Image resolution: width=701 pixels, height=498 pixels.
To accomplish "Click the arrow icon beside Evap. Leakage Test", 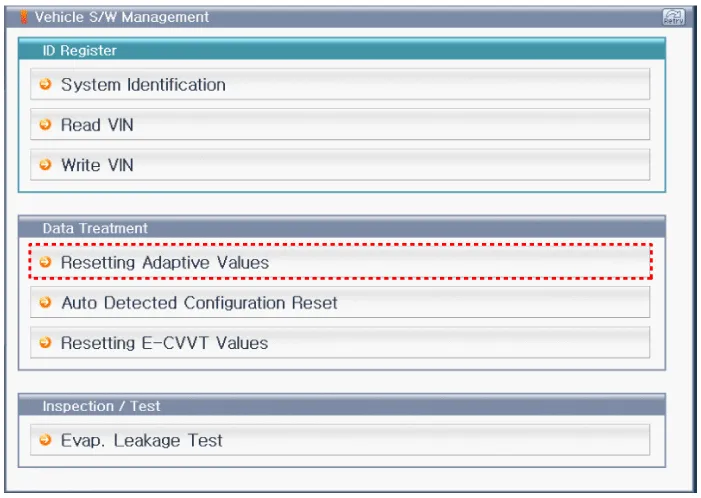I will pyautogui.click(x=45, y=440).
